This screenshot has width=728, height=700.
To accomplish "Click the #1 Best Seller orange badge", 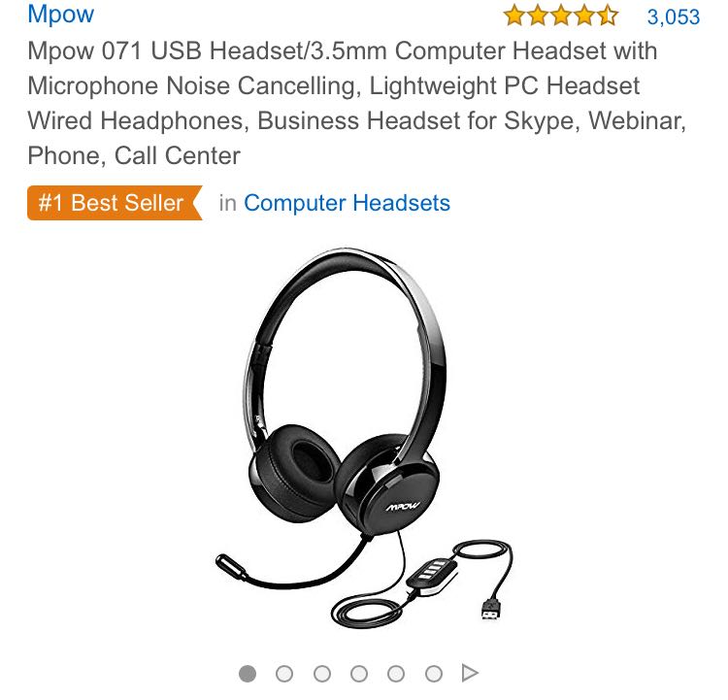I will point(115,203).
